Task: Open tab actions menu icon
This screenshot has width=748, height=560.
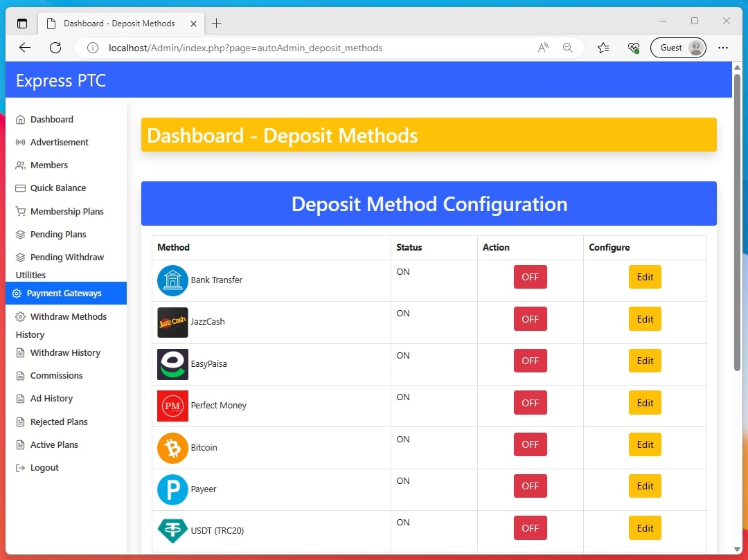Action: 22,24
